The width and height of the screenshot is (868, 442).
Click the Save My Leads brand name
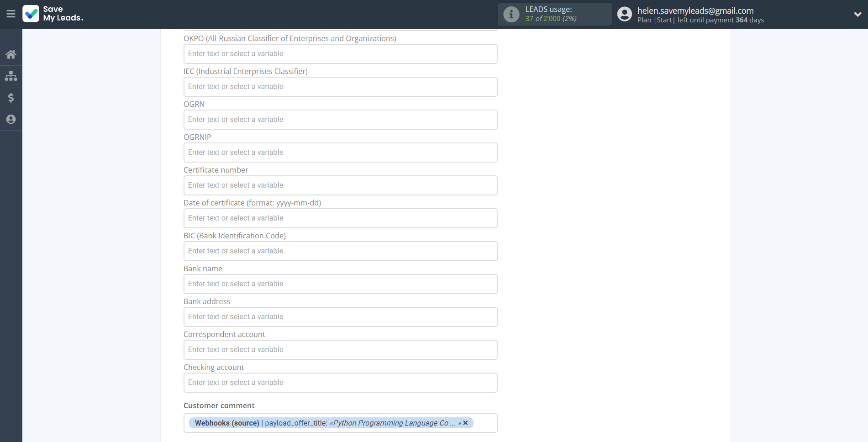(63, 14)
